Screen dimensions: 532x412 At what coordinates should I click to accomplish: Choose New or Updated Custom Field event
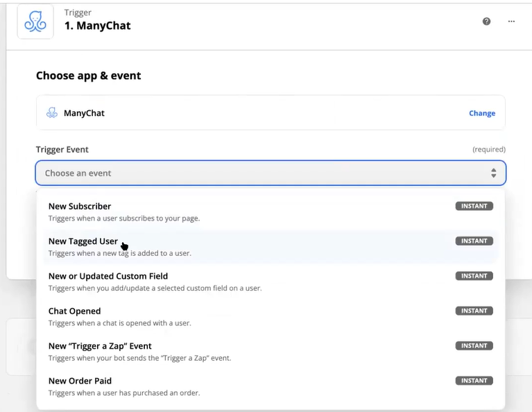tap(271, 282)
